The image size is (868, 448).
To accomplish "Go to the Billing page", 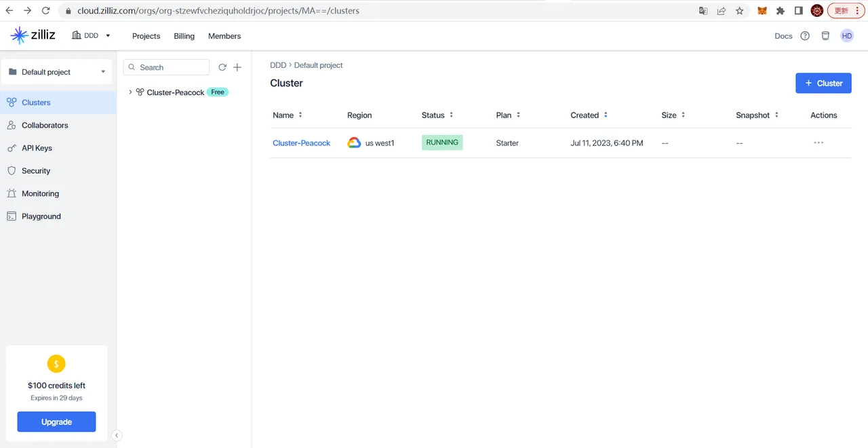I will [184, 36].
